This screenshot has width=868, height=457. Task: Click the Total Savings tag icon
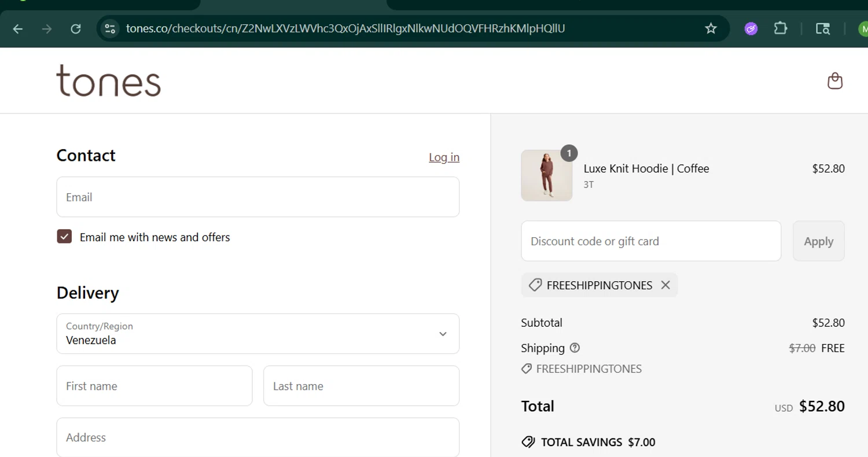coord(528,442)
